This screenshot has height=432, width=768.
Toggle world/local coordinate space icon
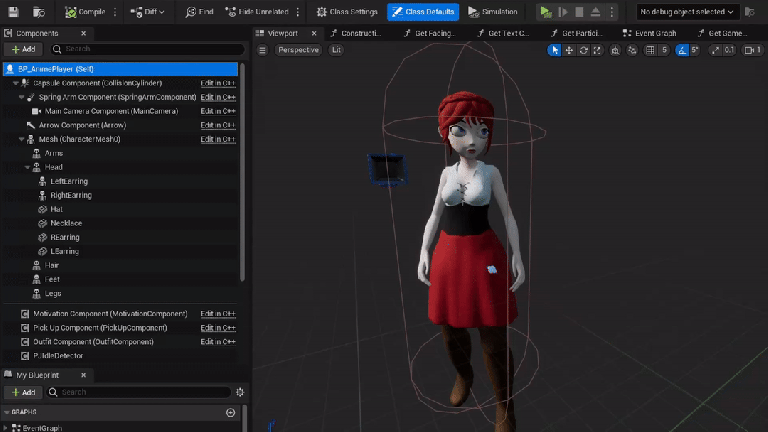[x=615, y=50]
